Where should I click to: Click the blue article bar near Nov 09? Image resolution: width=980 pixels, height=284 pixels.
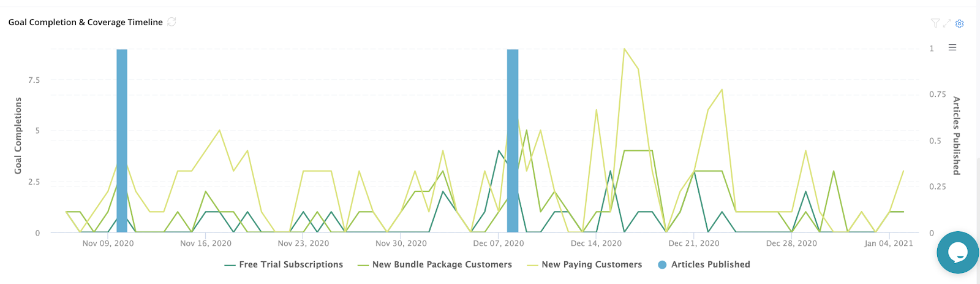click(122, 140)
